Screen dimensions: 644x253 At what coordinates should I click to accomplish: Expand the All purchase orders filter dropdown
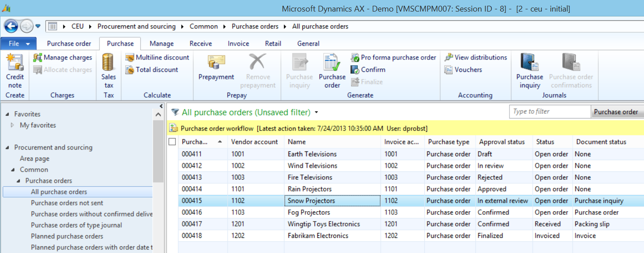coord(316,113)
